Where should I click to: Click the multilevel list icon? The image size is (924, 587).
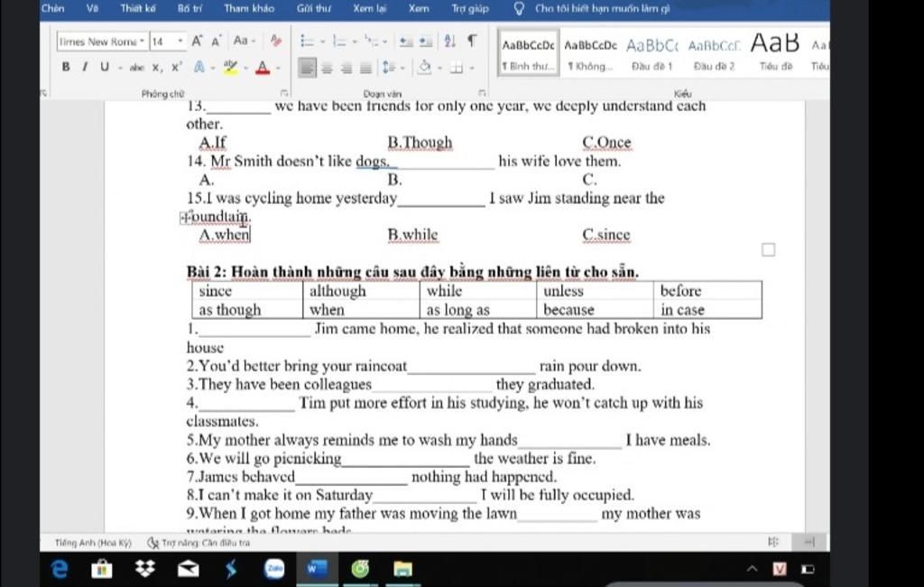(x=371, y=41)
